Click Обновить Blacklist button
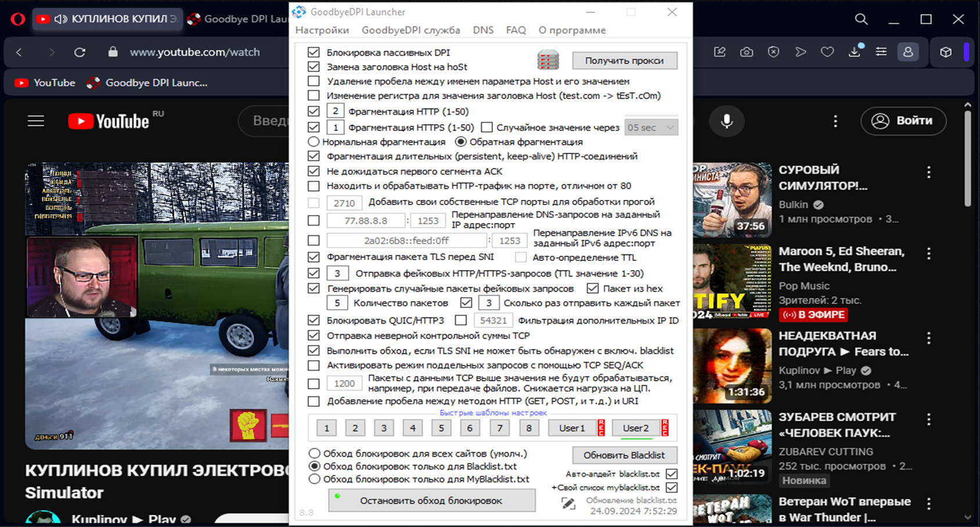Screen dimensions: 980x527 tap(624, 455)
